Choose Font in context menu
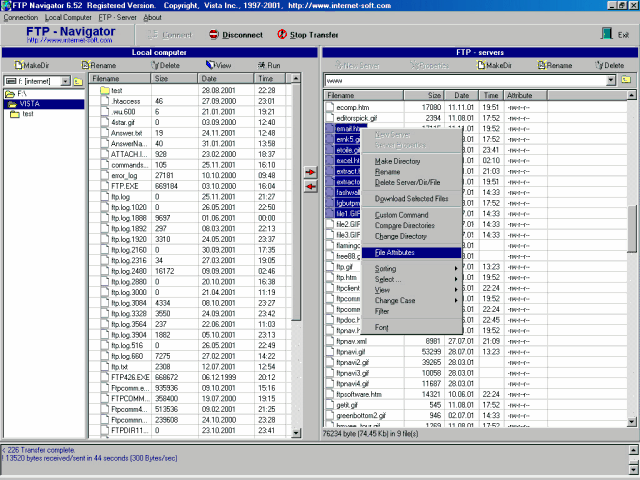Screen dimensions: 640x480 click(412, 327)
